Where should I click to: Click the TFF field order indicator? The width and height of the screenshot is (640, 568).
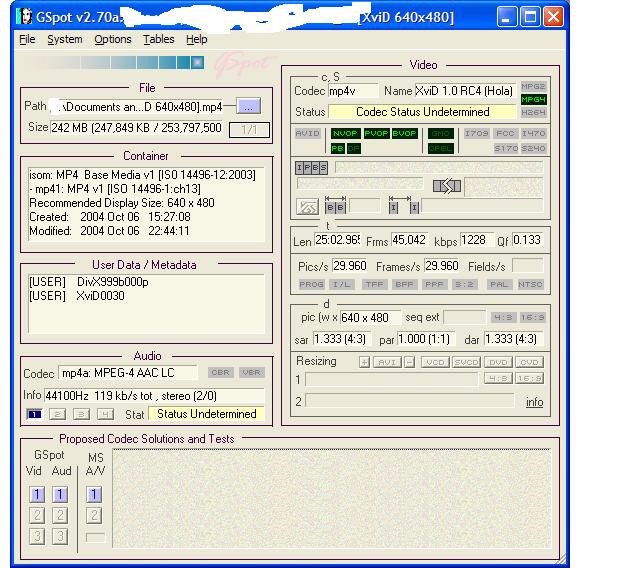click(x=375, y=284)
